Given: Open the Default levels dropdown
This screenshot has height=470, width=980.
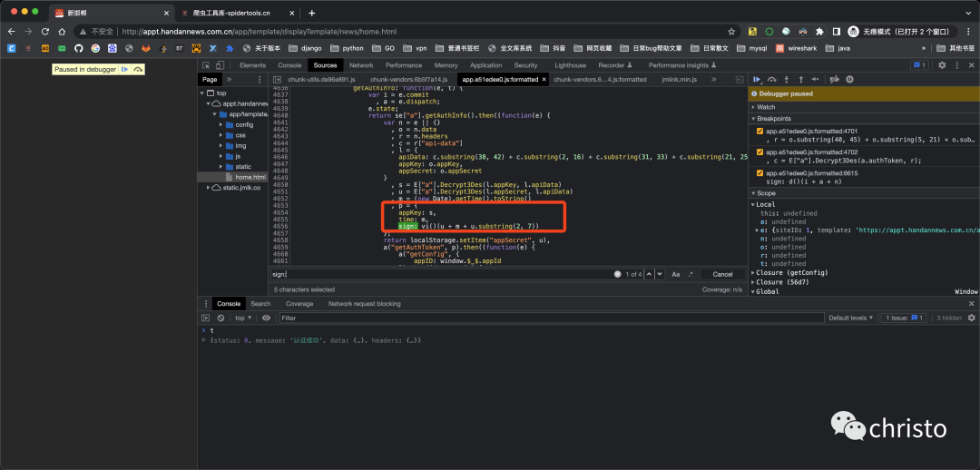Looking at the screenshot, I should pos(852,318).
